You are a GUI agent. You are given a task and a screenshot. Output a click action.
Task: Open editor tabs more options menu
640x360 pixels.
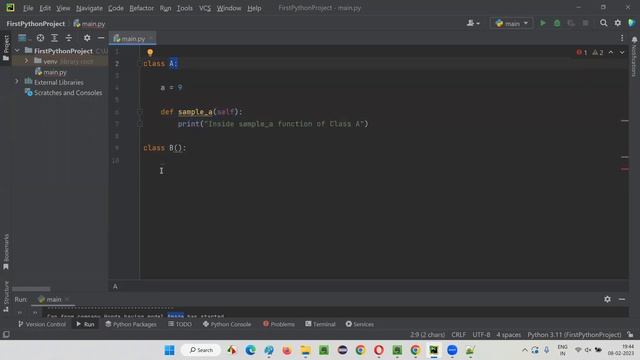tap(622, 38)
